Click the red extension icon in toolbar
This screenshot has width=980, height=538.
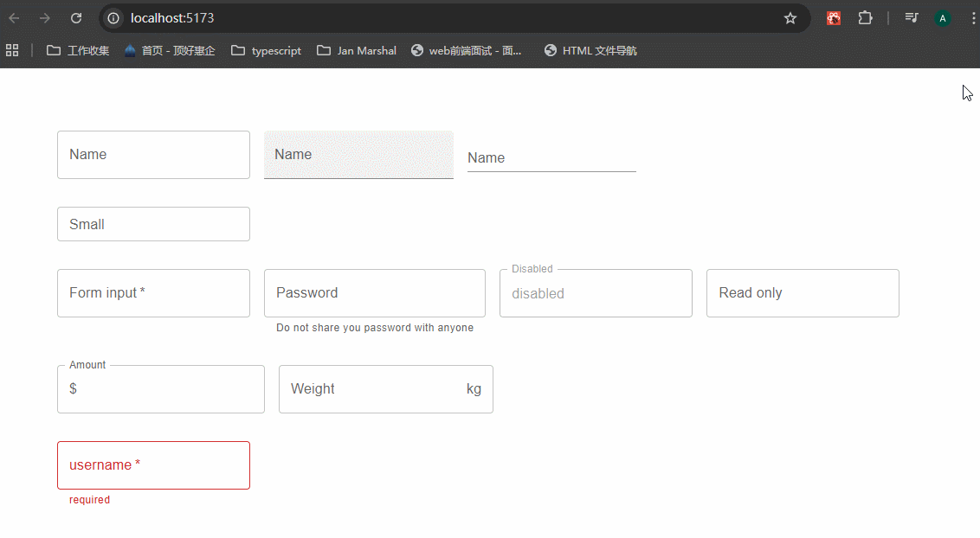[834, 18]
